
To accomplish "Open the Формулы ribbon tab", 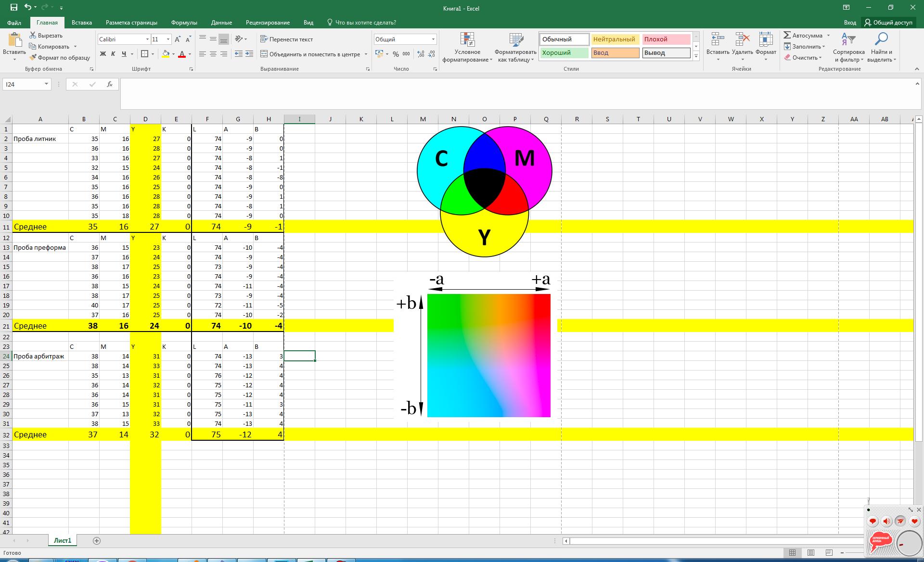I will [184, 23].
